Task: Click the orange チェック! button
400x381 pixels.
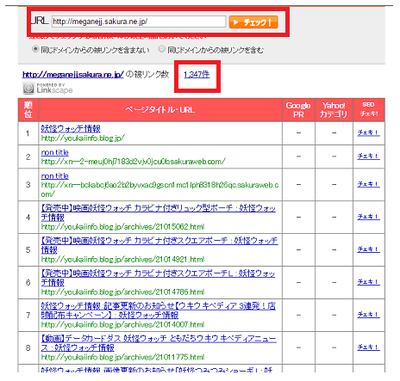Action: tap(253, 22)
